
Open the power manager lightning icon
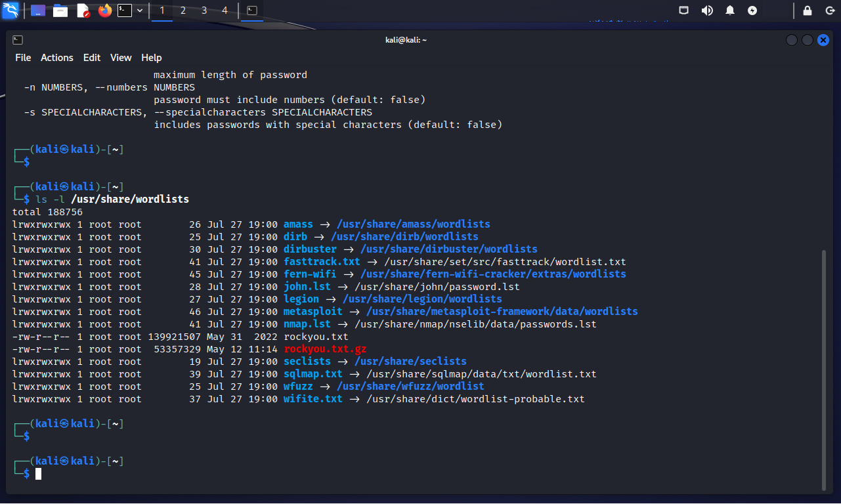click(752, 10)
